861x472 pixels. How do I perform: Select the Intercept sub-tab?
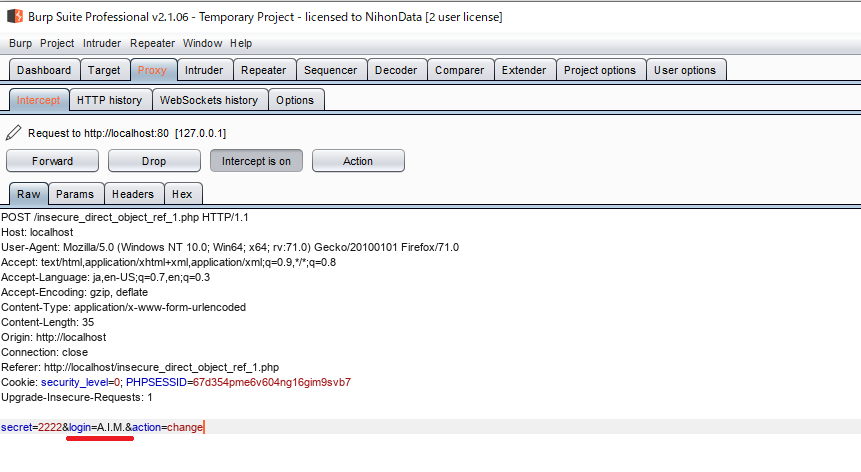pos(38,100)
